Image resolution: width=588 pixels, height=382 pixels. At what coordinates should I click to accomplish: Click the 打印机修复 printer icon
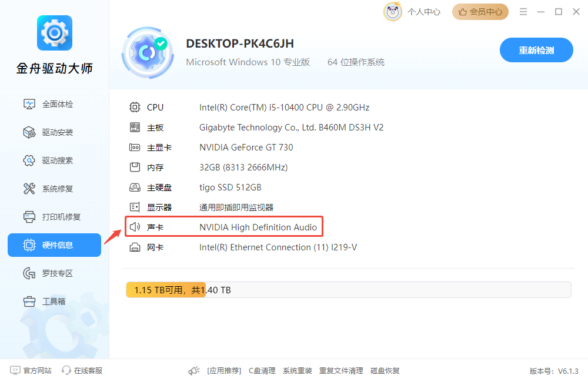[x=29, y=217]
